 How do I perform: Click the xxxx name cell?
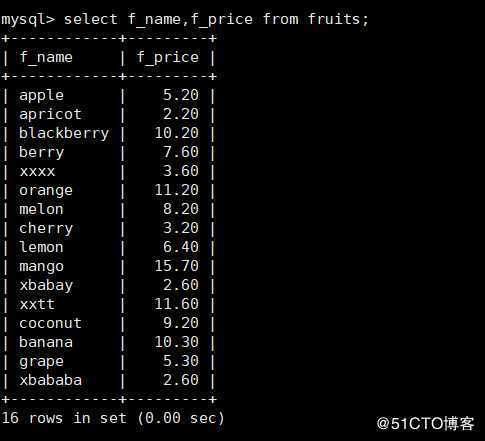click(37, 172)
